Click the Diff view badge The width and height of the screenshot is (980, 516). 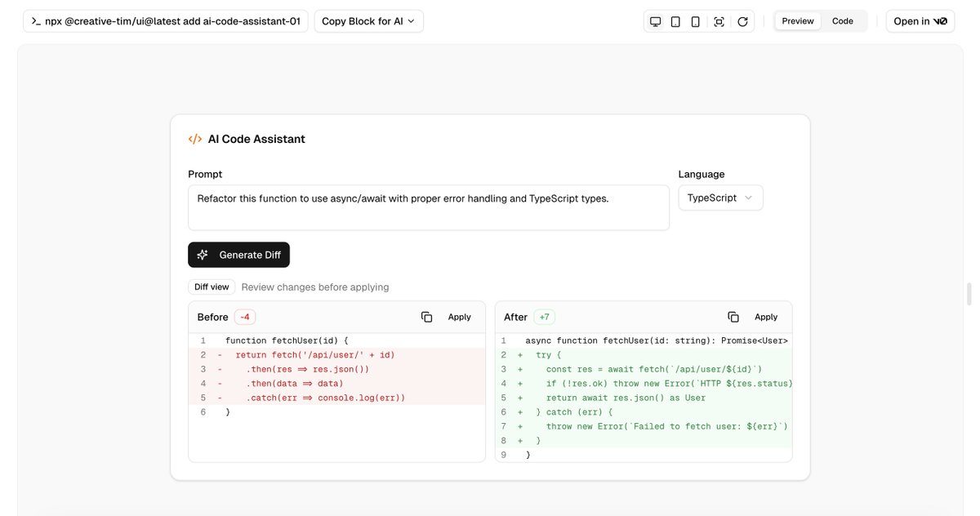pos(212,287)
